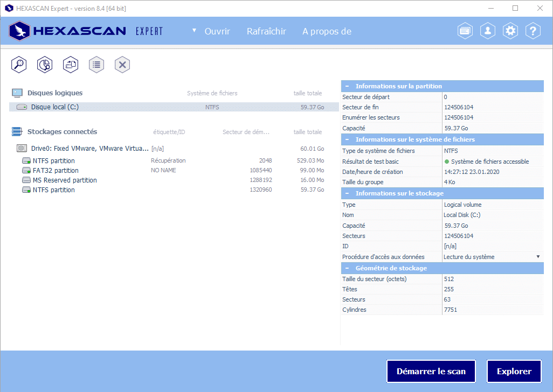The height and width of the screenshot is (392, 553).
Task: Click the list view hexagon icon
Action: point(96,65)
